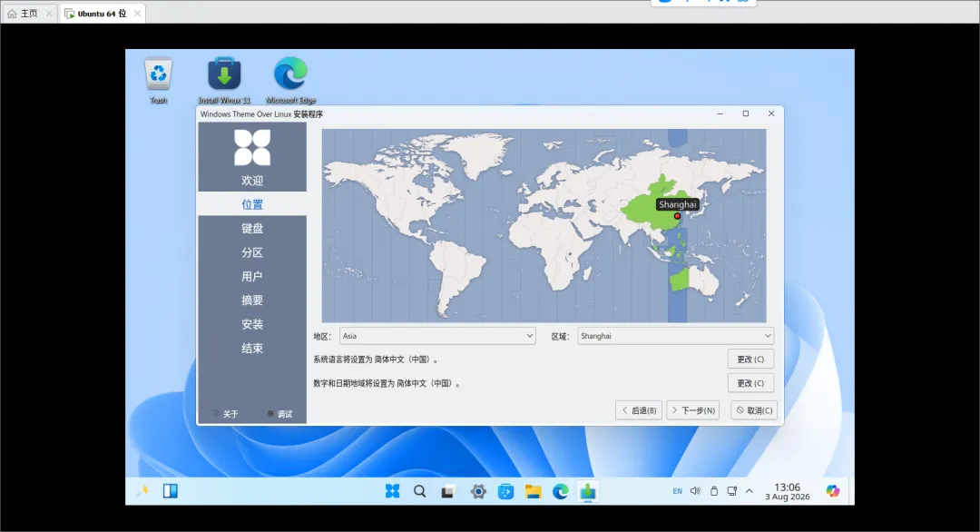Screen dimensions: 980x532
Task: Open the Install Winux 11 desktop icon
Action: (x=224, y=80)
